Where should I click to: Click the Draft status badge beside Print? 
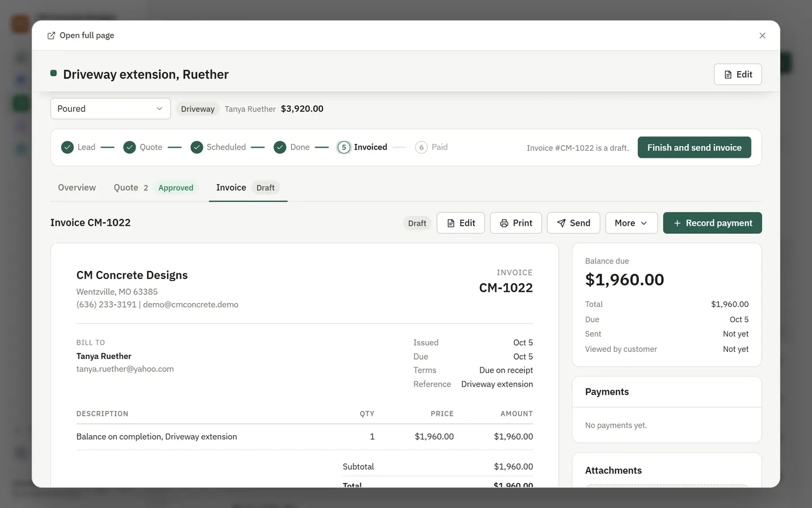417,223
